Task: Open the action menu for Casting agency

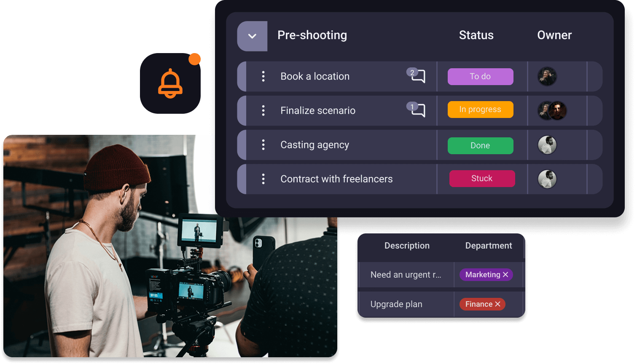Action: tap(263, 145)
